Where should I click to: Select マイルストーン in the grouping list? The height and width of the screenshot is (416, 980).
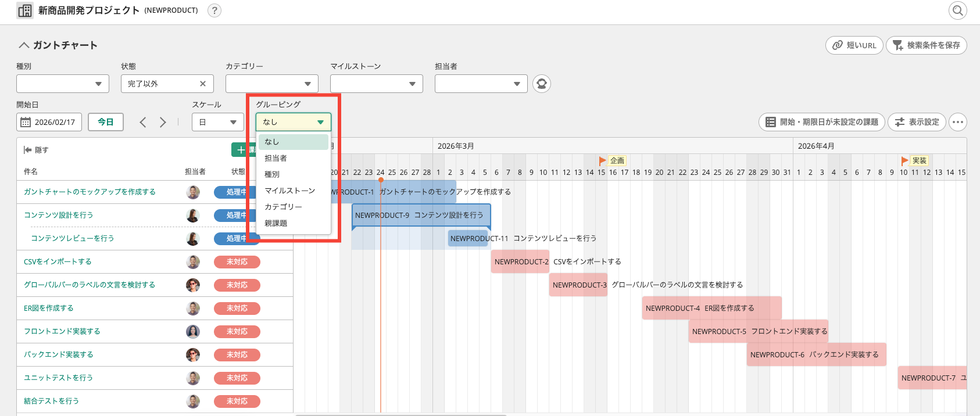point(294,191)
